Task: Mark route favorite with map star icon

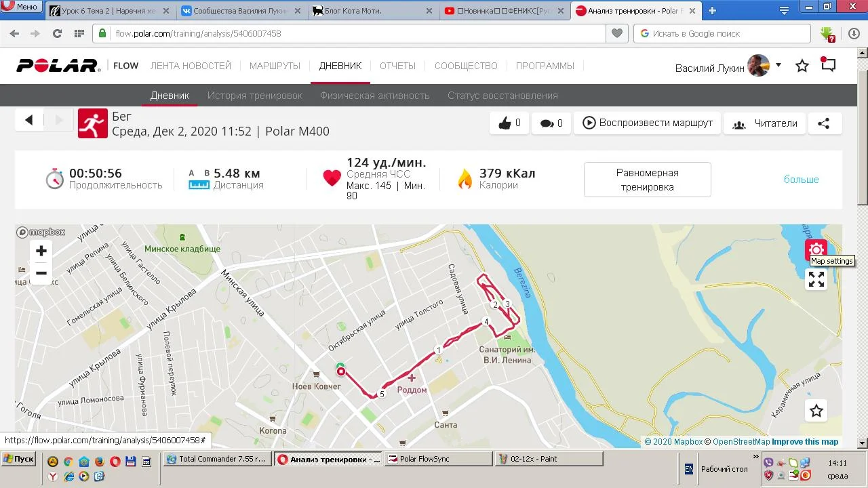Action: point(816,411)
